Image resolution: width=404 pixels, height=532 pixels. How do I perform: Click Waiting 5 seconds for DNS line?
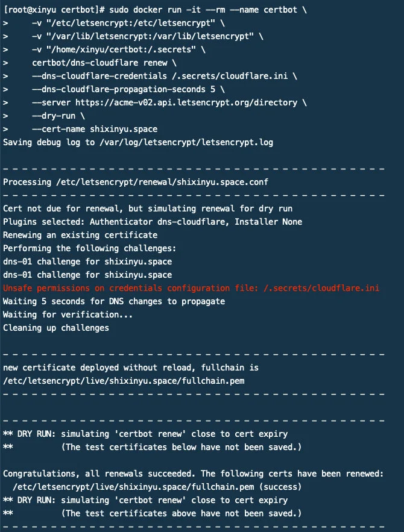pyautogui.click(x=114, y=301)
